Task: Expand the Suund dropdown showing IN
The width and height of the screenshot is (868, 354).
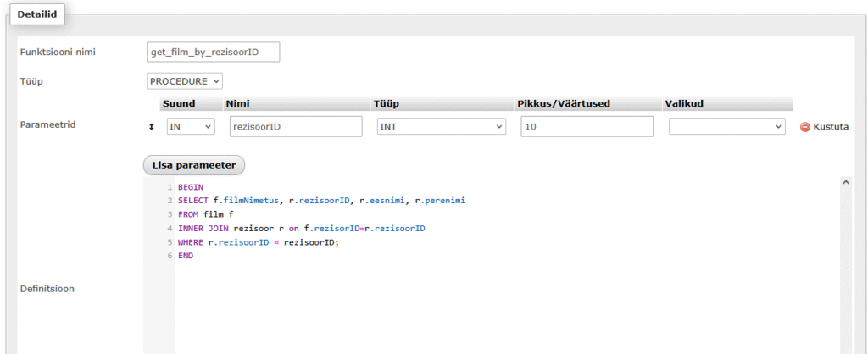Action: pyautogui.click(x=191, y=126)
